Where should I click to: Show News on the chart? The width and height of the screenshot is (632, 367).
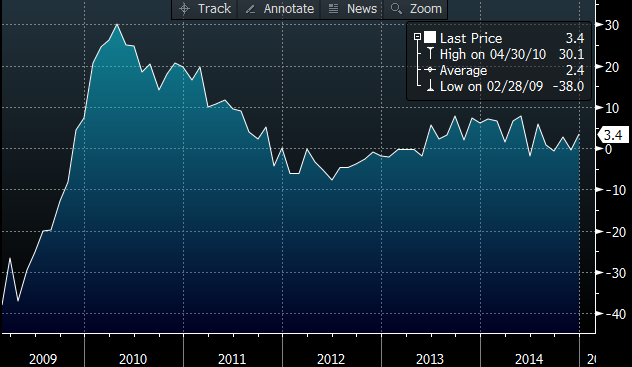point(362,8)
